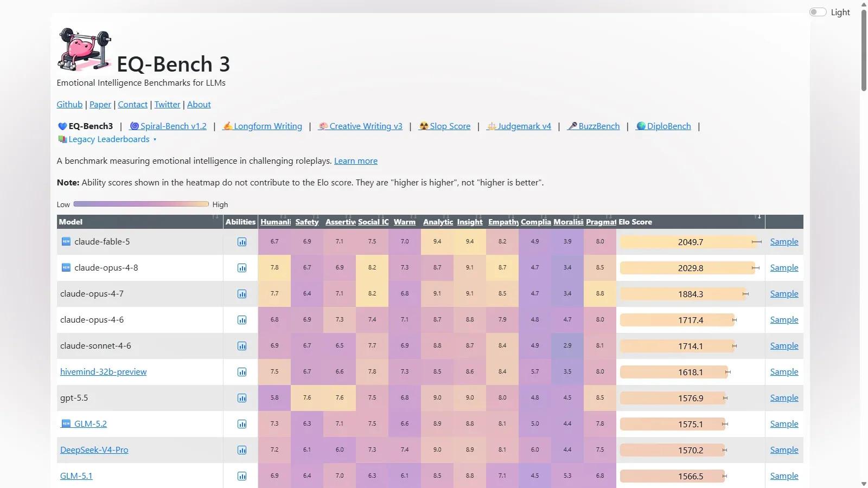
Task: Sort by Warm ability column
Action: coord(405,222)
